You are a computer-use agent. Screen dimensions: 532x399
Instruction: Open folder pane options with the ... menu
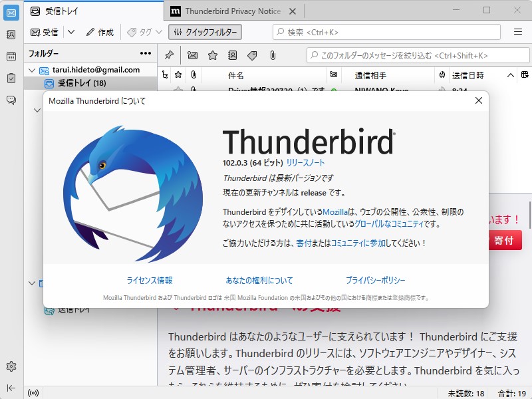click(x=145, y=53)
